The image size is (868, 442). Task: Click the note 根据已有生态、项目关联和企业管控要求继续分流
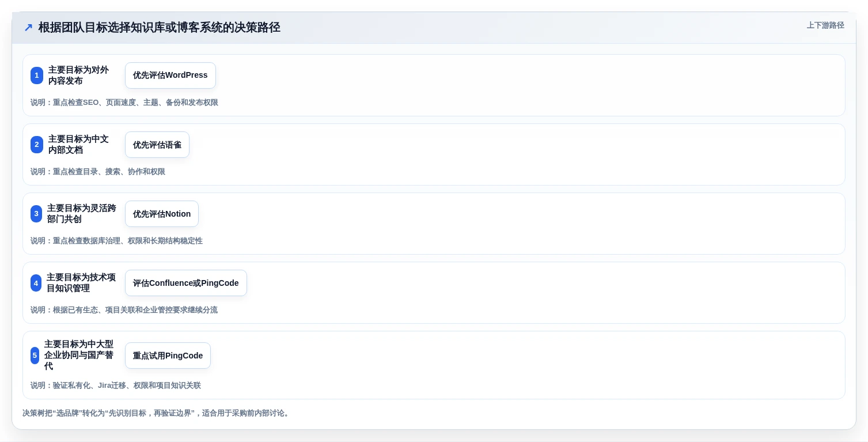coord(124,310)
